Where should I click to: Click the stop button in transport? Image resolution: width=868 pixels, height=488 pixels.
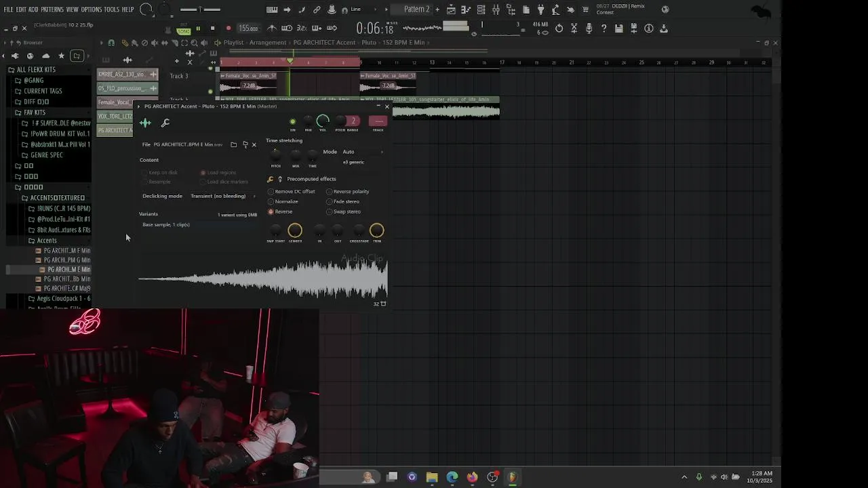pos(212,28)
